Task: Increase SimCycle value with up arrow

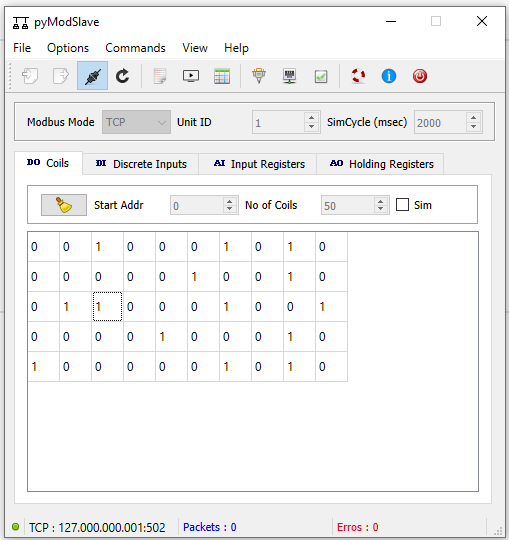Action: tap(474, 117)
